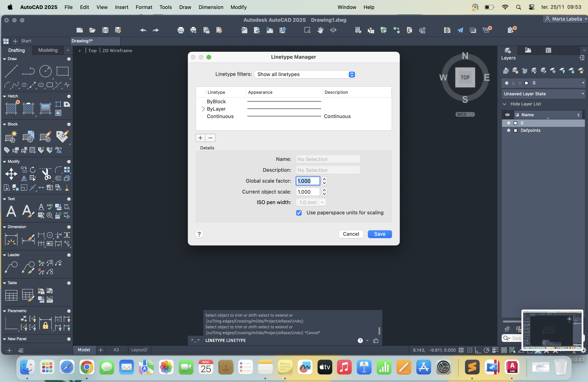Open the Format menu
Viewport: 588px width, 382px height.
144,7
